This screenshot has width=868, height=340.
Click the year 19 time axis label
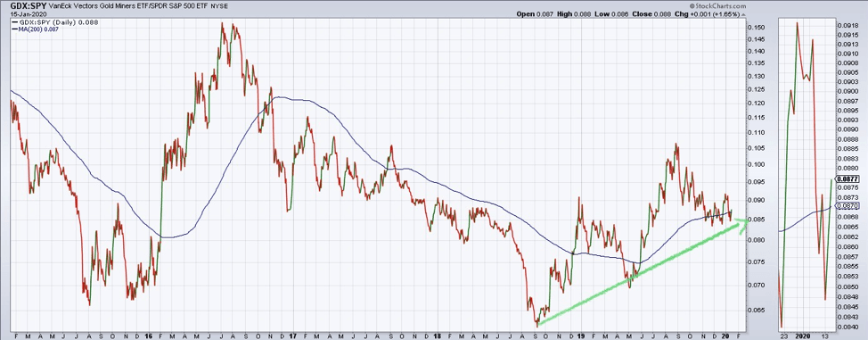pyautogui.click(x=581, y=336)
